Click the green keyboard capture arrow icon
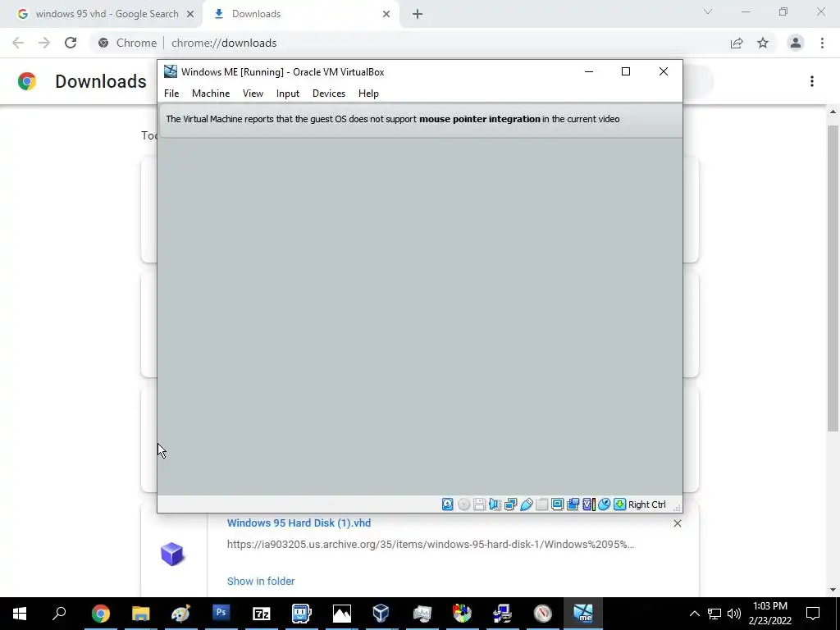 (619, 504)
